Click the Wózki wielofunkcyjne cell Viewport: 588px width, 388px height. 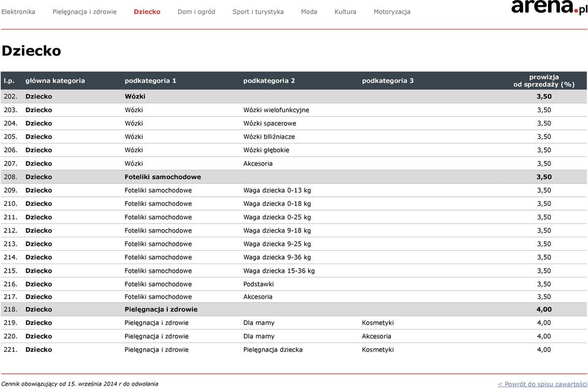tap(276, 110)
